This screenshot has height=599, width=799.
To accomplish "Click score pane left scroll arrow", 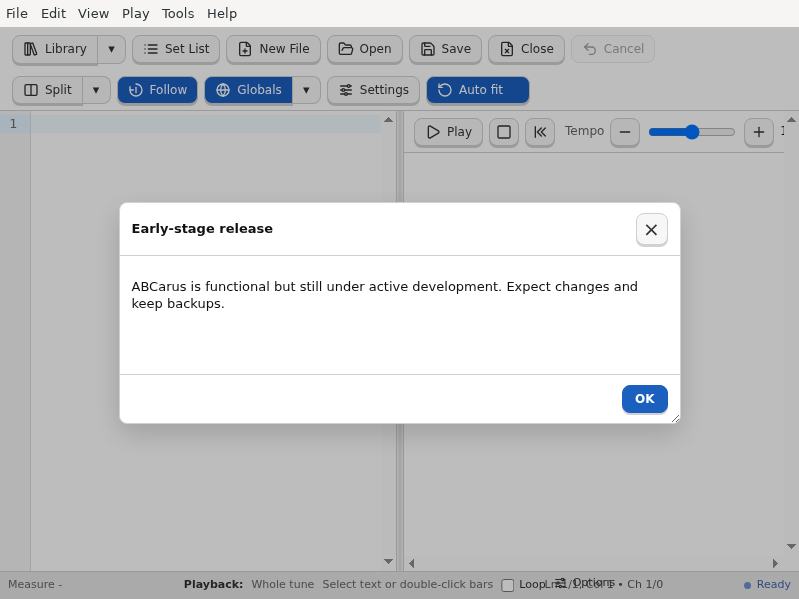I will (x=412, y=563).
